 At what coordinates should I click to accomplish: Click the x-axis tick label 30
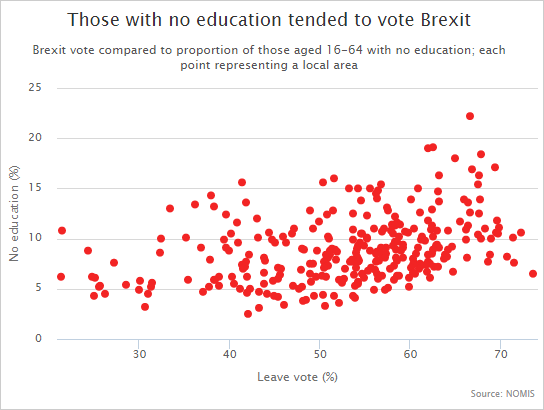pyautogui.click(x=139, y=354)
